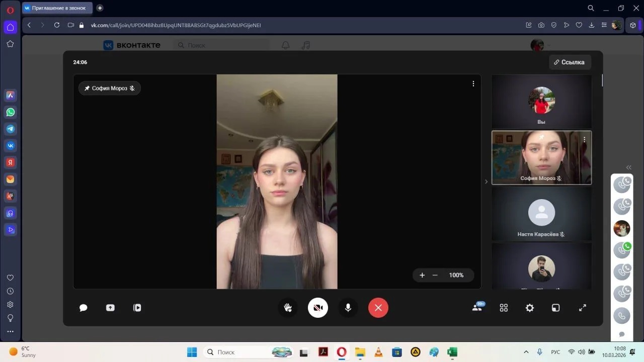Screen dimensions: 644x362
Task: Enter fullscreen call mode
Action: [583, 308]
